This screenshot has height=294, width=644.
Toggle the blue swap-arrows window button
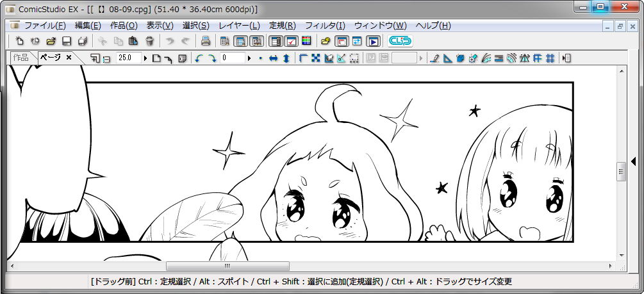(x=358, y=41)
